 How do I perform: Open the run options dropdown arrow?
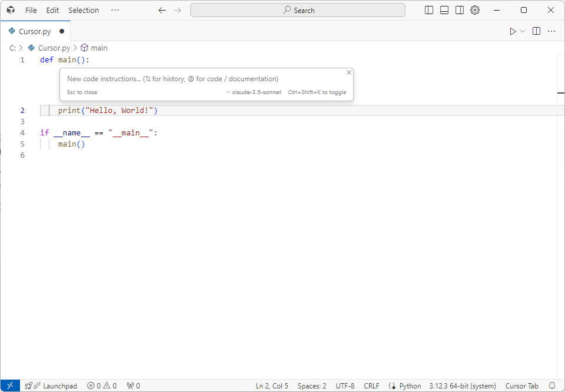point(523,31)
